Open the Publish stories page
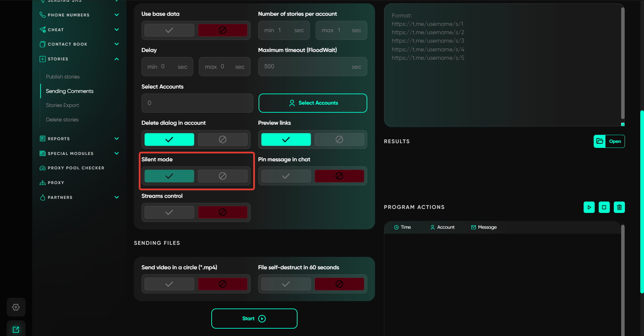 63,77
